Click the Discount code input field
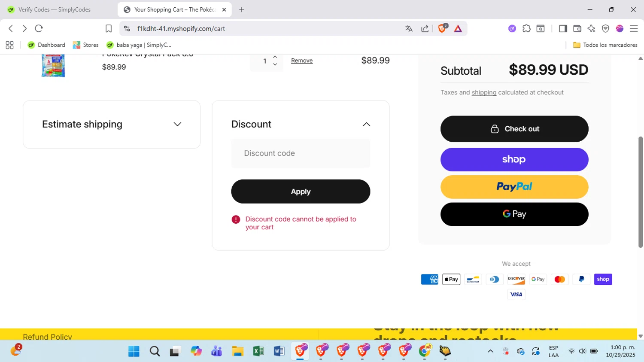Image resolution: width=644 pixels, height=362 pixels. click(x=301, y=153)
